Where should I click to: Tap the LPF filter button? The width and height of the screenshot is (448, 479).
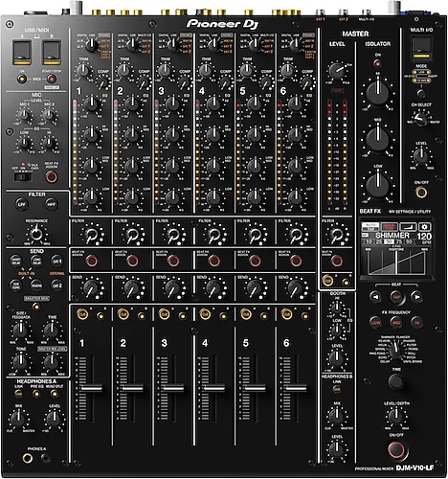click(22, 204)
